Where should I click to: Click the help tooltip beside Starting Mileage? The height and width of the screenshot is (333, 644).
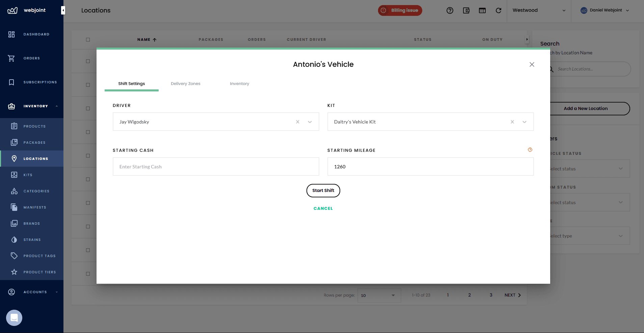pyautogui.click(x=529, y=149)
